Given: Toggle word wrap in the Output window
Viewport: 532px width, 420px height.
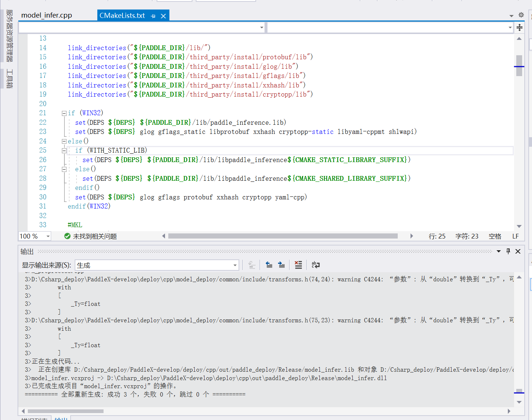Looking at the screenshot, I should (315, 265).
